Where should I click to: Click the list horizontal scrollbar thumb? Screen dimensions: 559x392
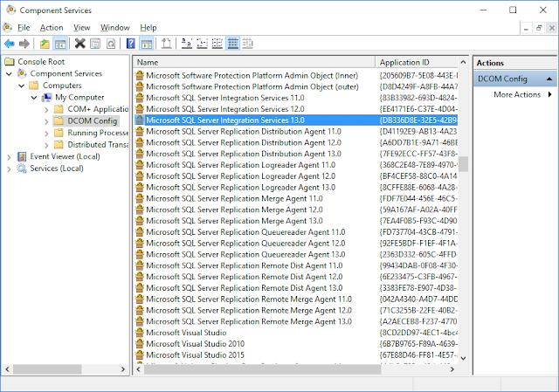click(263, 369)
